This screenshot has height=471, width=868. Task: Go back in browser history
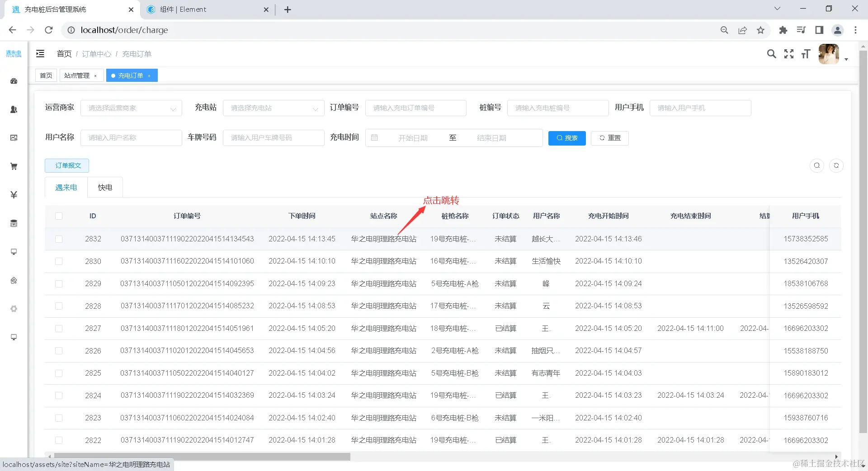click(x=12, y=30)
